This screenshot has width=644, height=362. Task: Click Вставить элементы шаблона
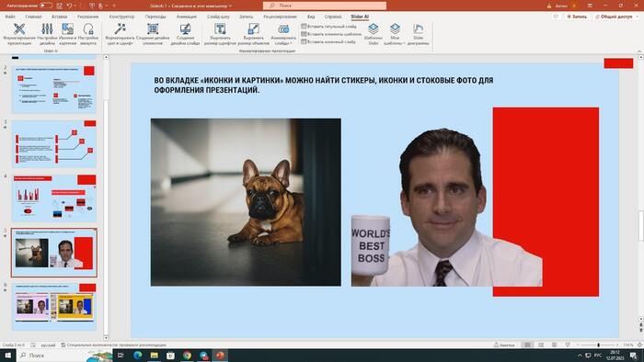[331, 34]
